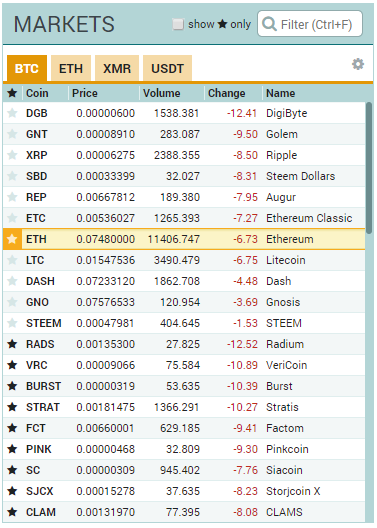Open the DASH market row

click(184, 281)
